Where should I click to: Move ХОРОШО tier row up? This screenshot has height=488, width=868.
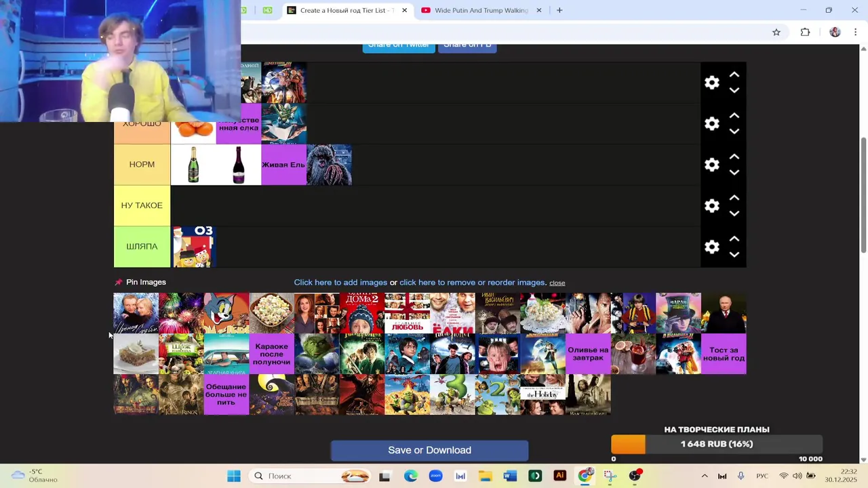[734, 116]
